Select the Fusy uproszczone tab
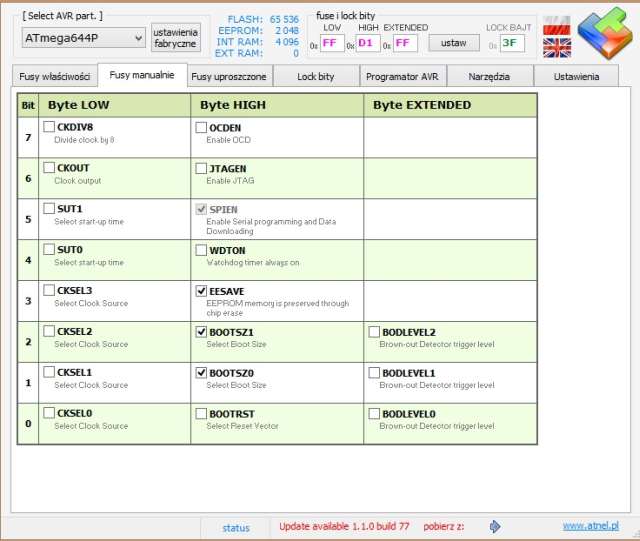Screen dimensions: 640x541 click(227, 77)
